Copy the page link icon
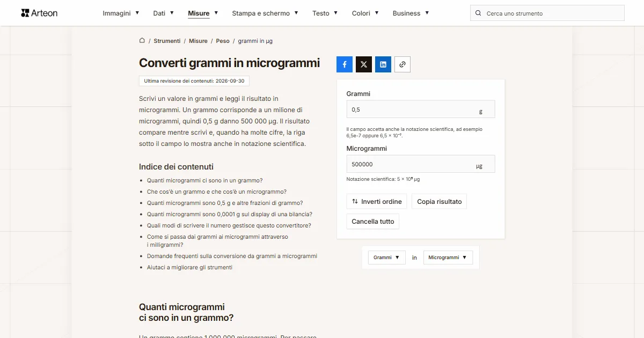 tap(402, 64)
